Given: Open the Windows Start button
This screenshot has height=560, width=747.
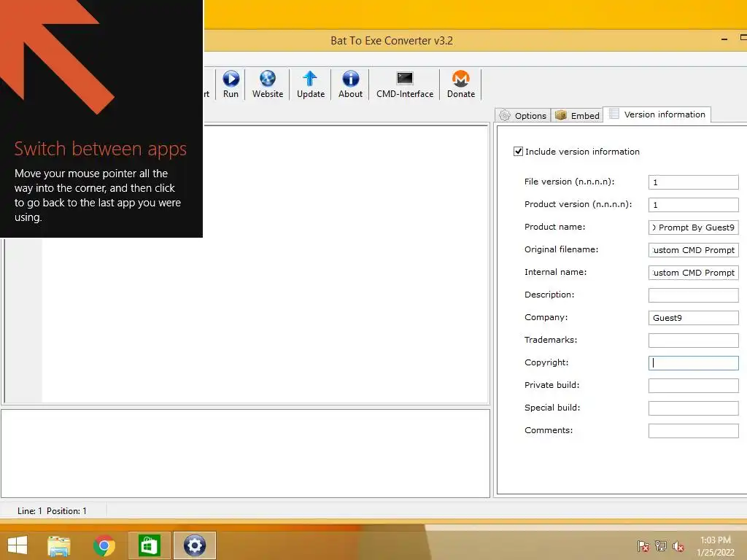Looking at the screenshot, I should coord(18,545).
